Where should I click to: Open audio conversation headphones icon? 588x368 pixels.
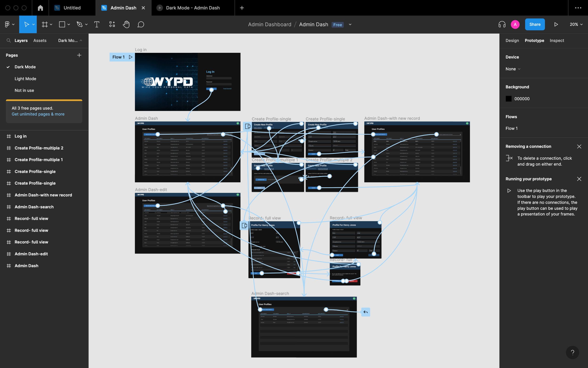502,24
